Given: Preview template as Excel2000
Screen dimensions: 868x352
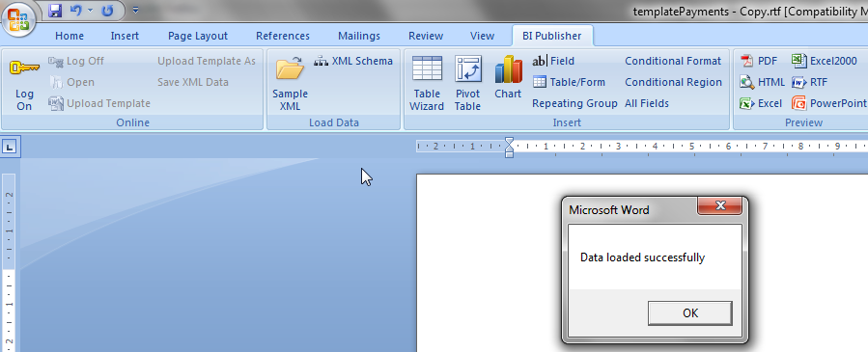Looking at the screenshot, I should point(825,61).
